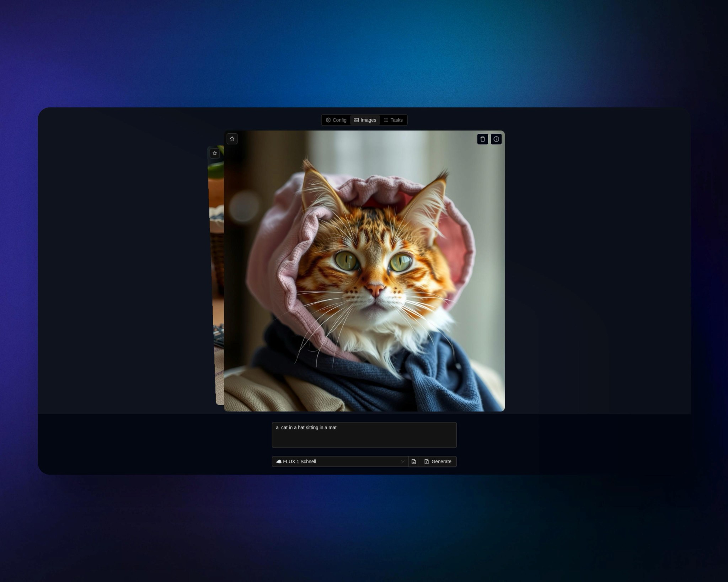Screen dimensions: 728x582
Task: Switch to the Config tab
Action: click(336, 120)
